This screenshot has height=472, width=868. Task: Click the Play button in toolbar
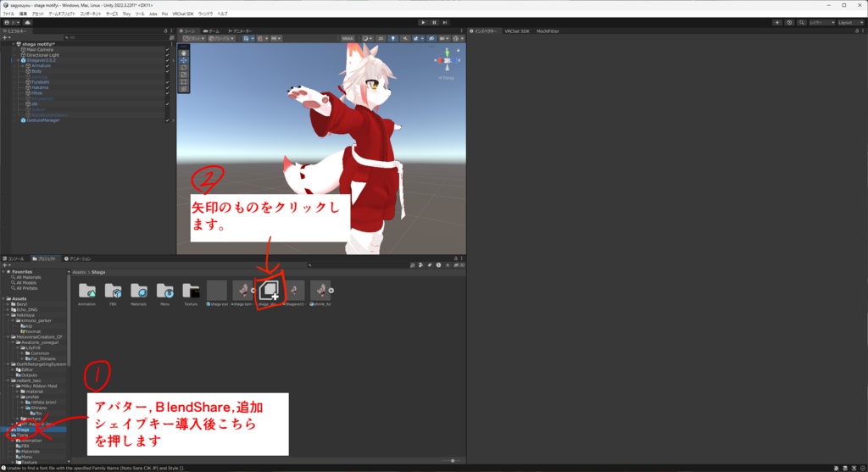click(423, 23)
